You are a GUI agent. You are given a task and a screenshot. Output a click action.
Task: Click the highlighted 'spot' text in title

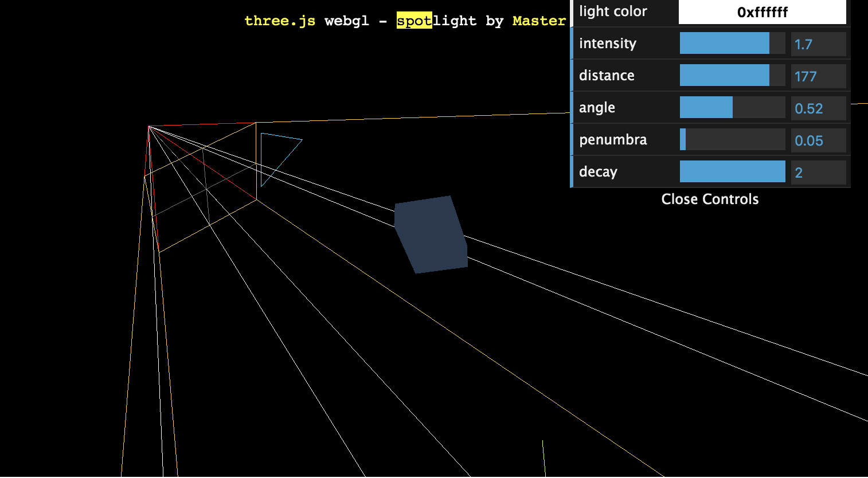pyautogui.click(x=414, y=21)
